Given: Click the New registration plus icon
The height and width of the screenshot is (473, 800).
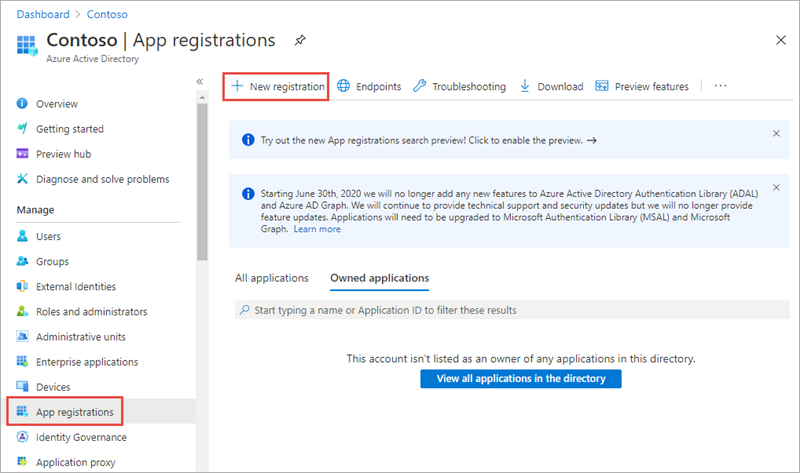Looking at the screenshot, I should 237,86.
